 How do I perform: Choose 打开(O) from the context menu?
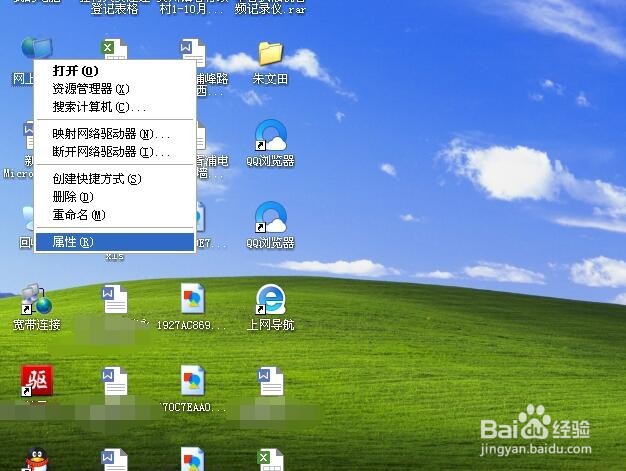click(x=115, y=71)
